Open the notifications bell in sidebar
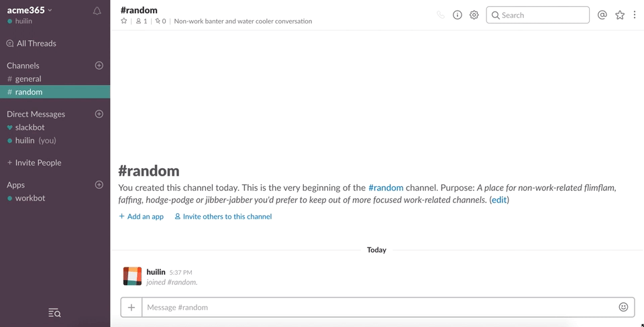This screenshot has height=327, width=644. 97,11
